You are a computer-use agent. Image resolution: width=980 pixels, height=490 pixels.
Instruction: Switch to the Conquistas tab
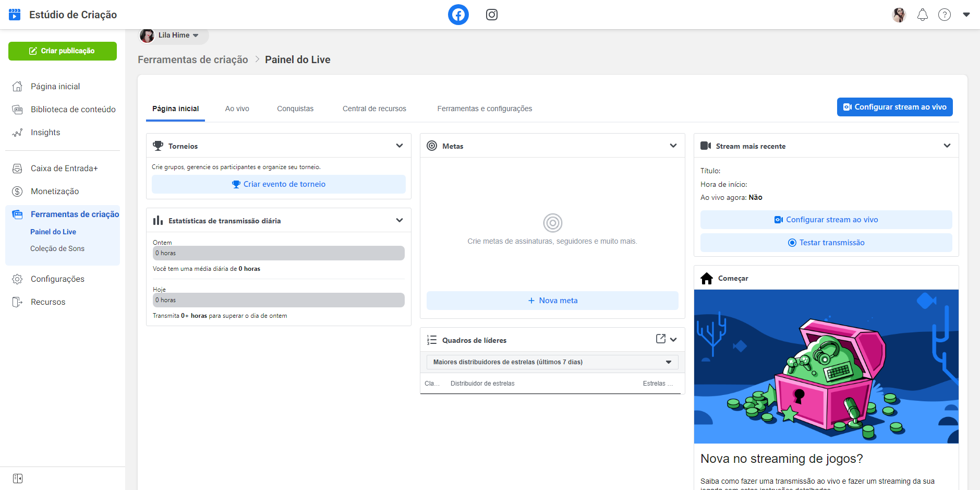tap(295, 109)
